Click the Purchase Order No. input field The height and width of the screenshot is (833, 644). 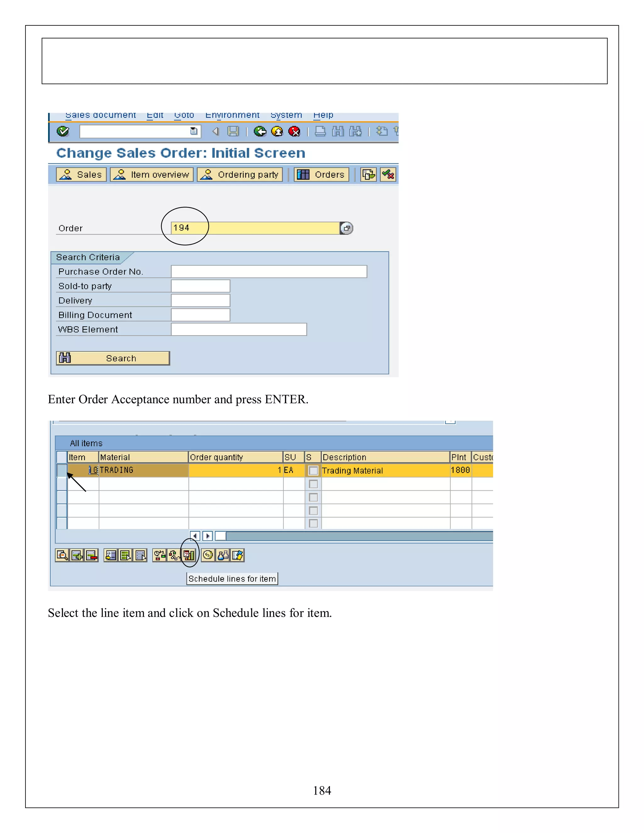(x=269, y=272)
